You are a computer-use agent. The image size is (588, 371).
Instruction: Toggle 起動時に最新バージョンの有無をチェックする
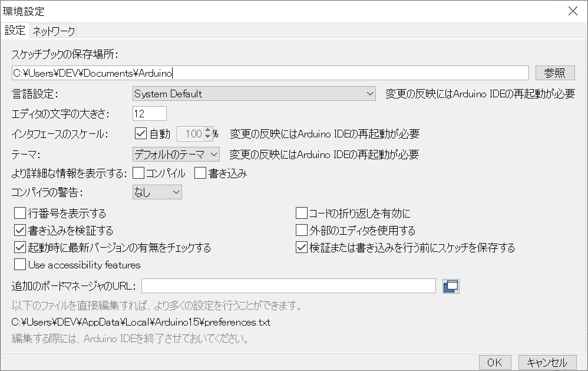pyautogui.click(x=20, y=248)
